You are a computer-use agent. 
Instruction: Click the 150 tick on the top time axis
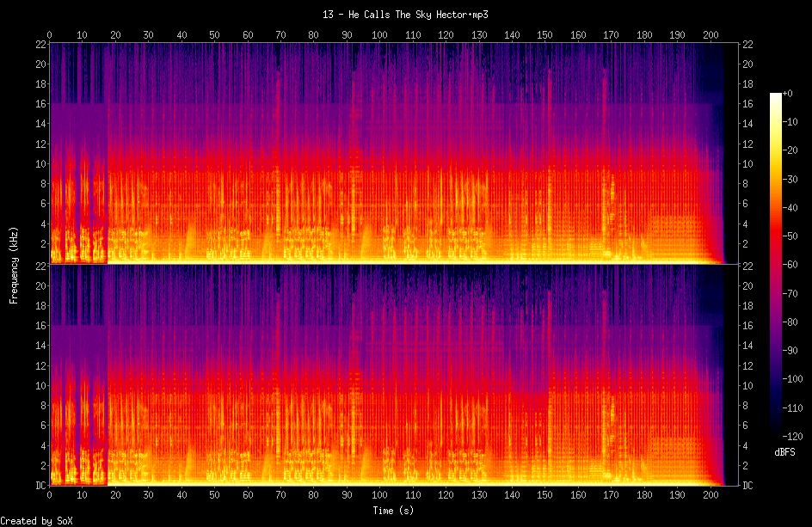coord(544,34)
